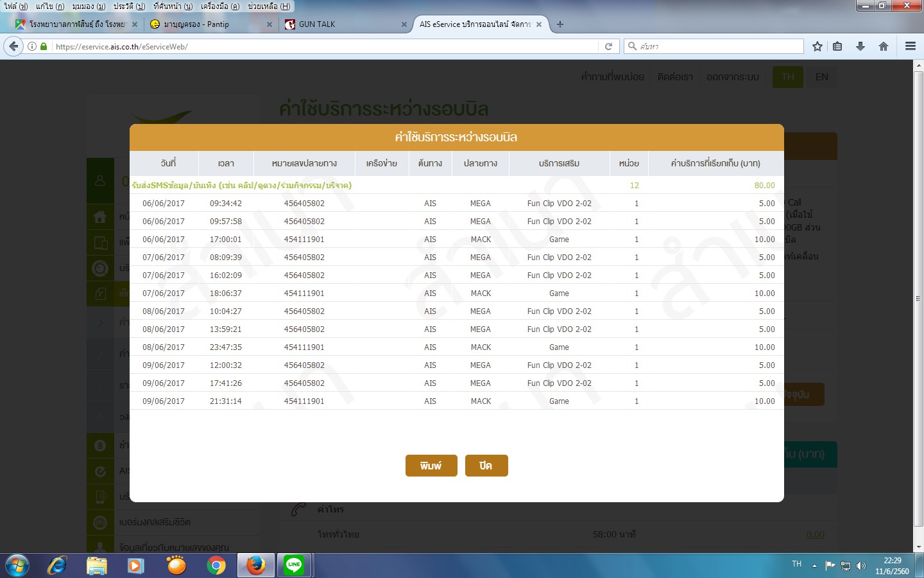
Task: Click the Firefox back arrow button
Action: coord(13,46)
